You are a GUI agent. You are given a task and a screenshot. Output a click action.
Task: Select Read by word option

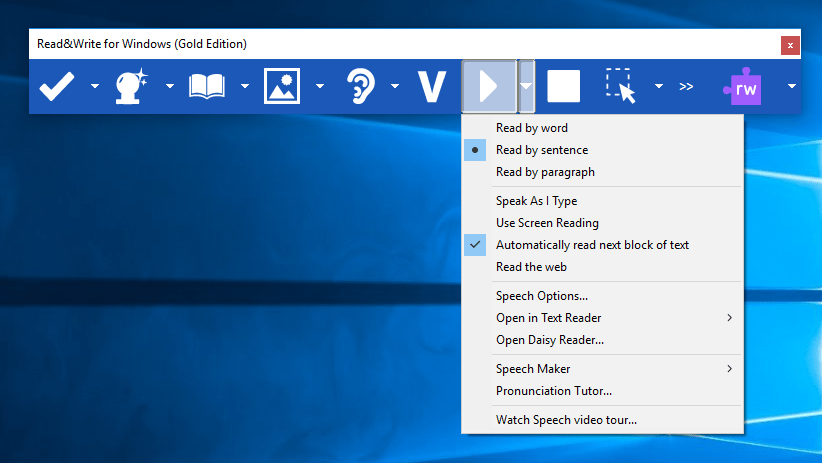[602, 128]
